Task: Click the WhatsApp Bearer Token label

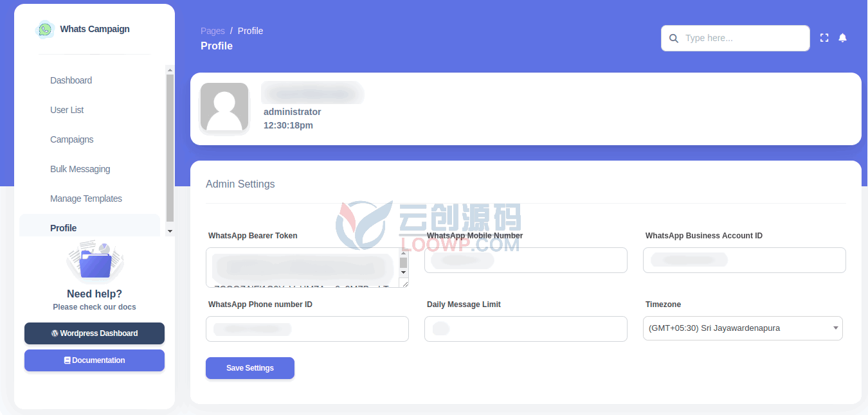Action: pos(253,236)
